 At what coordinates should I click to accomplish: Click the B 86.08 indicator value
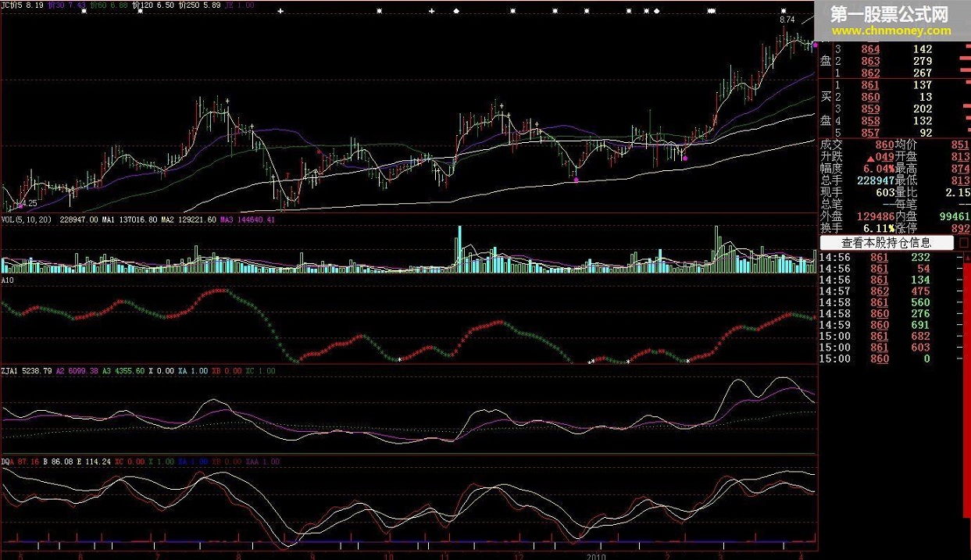59,462
